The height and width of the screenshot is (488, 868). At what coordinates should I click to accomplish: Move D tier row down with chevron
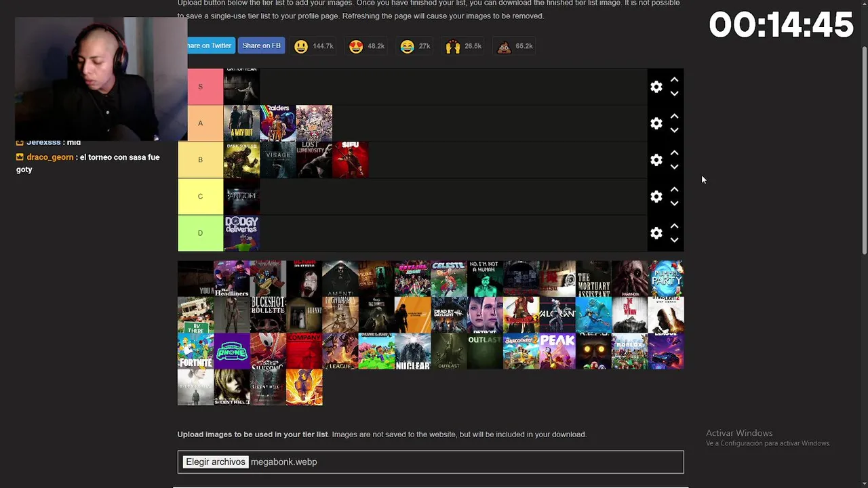[674, 240]
